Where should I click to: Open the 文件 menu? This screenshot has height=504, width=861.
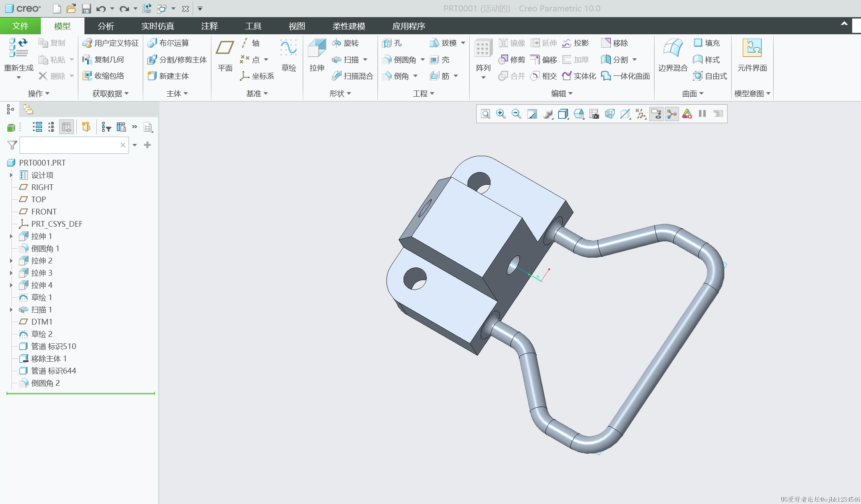[x=20, y=26]
